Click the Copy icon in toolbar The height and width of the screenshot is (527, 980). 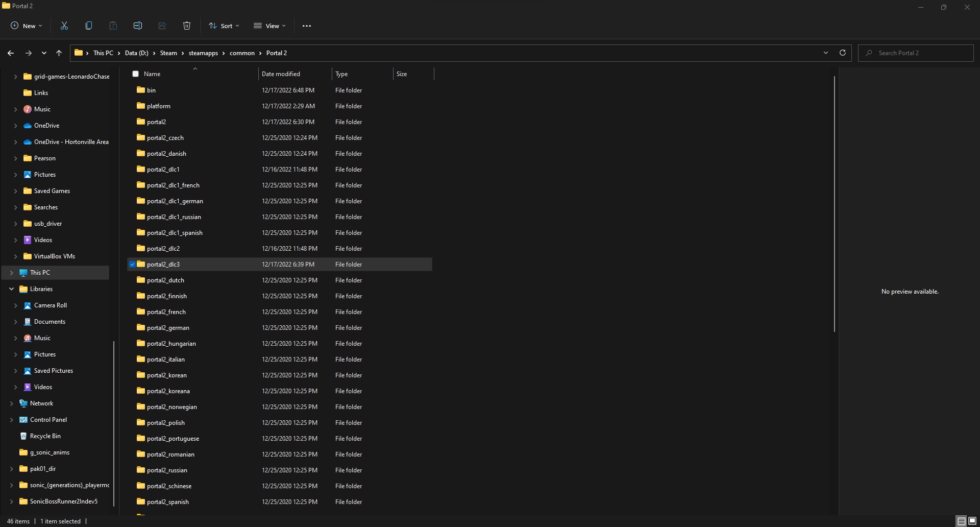coord(89,26)
